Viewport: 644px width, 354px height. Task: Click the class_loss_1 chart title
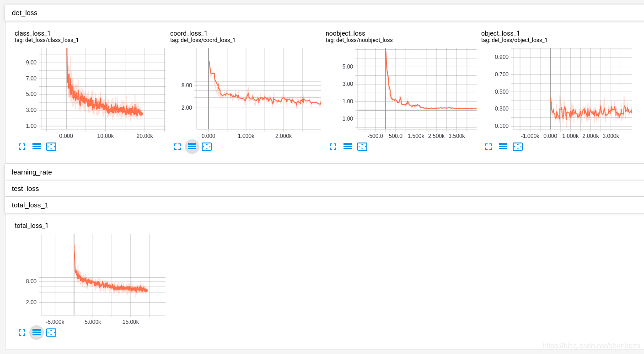(32, 33)
